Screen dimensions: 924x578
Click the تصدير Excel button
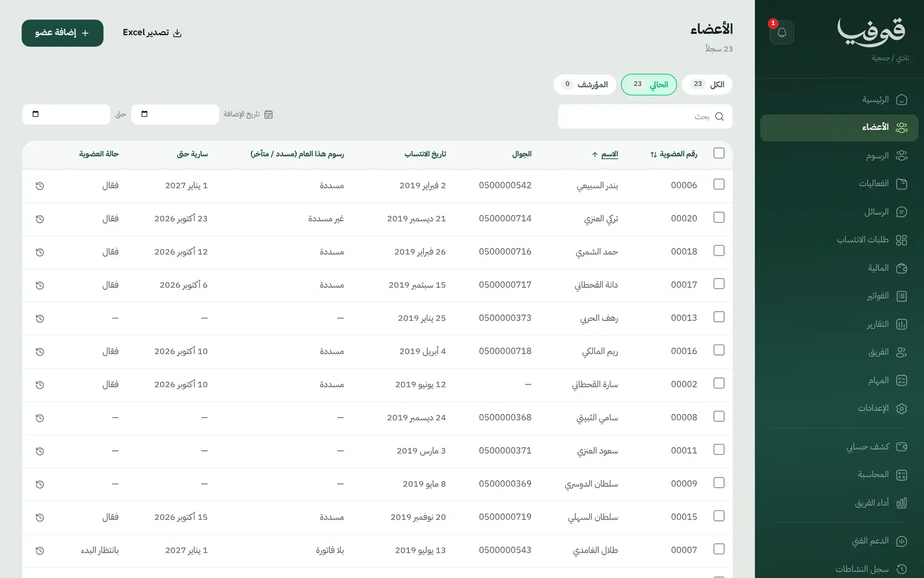pyautogui.click(x=152, y=33)
